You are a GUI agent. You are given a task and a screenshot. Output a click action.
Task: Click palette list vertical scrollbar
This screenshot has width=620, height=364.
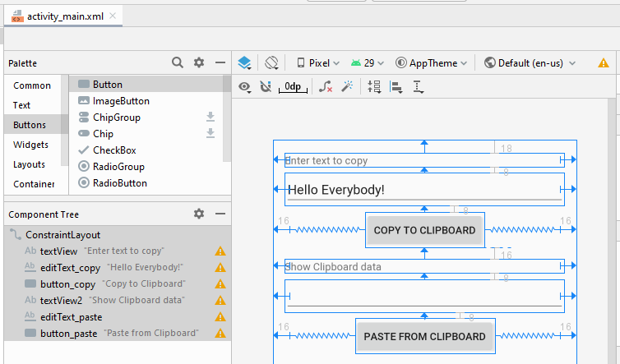[227, 118]
